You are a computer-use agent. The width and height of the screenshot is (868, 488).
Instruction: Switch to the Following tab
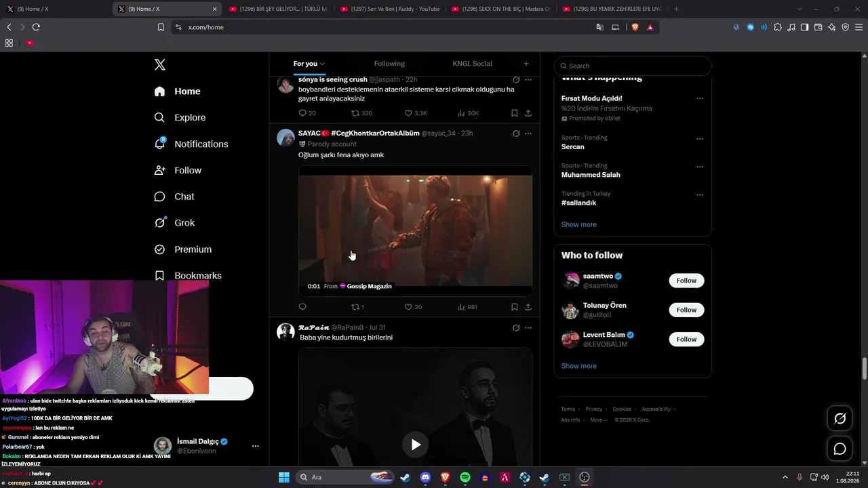389,64
